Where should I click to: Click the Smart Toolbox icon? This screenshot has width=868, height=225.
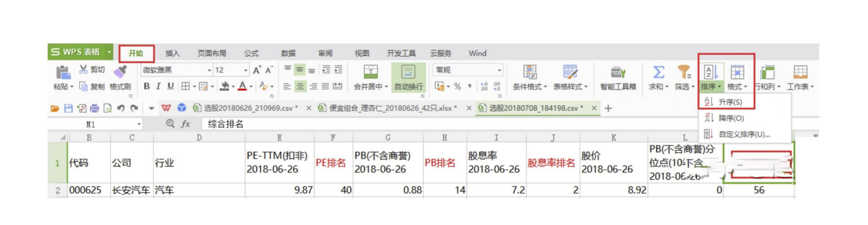click(618, 72)
